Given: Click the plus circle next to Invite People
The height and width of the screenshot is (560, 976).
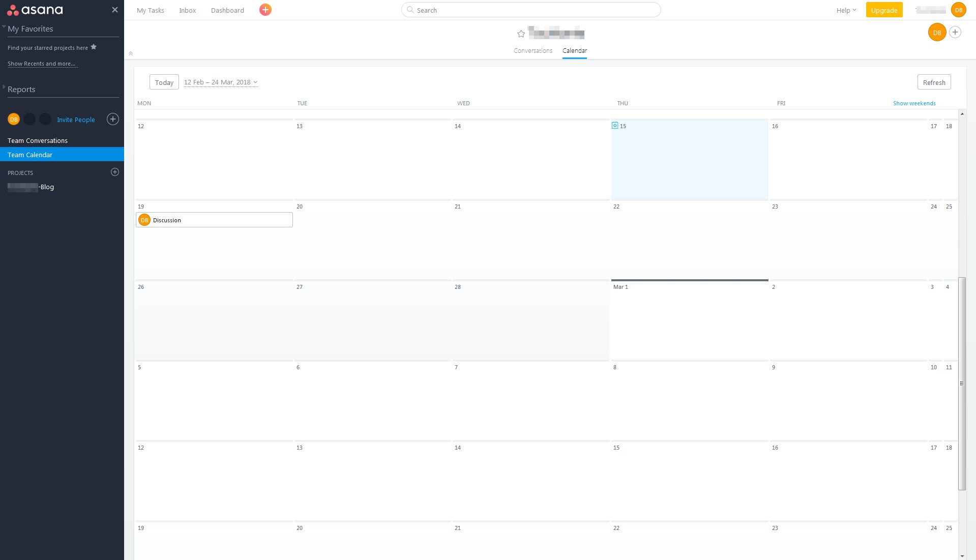Looking at the screenshot, I should [x=113, y=119].
